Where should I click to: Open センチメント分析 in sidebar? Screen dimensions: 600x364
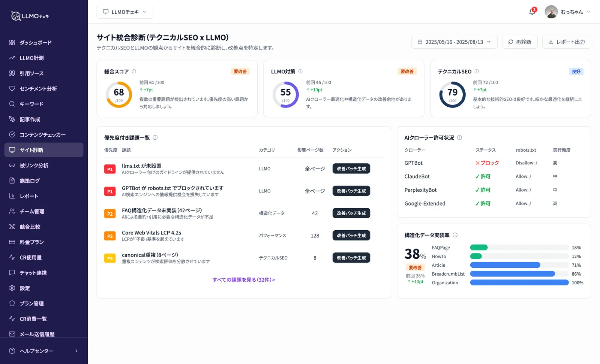(x=44, y=89)
